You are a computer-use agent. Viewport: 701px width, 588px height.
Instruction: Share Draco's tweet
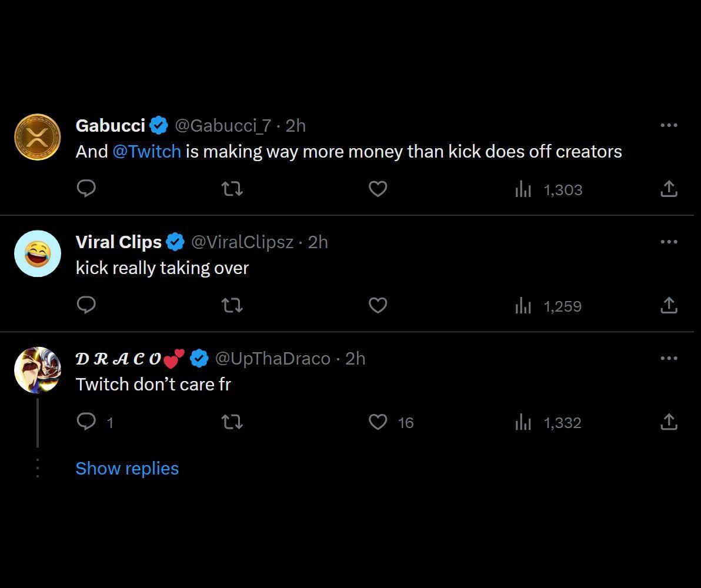[x=669, y=422]
